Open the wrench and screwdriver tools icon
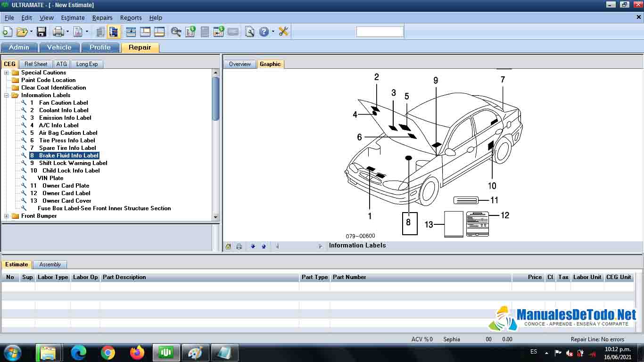644x362 pixels. coord(283,32)
